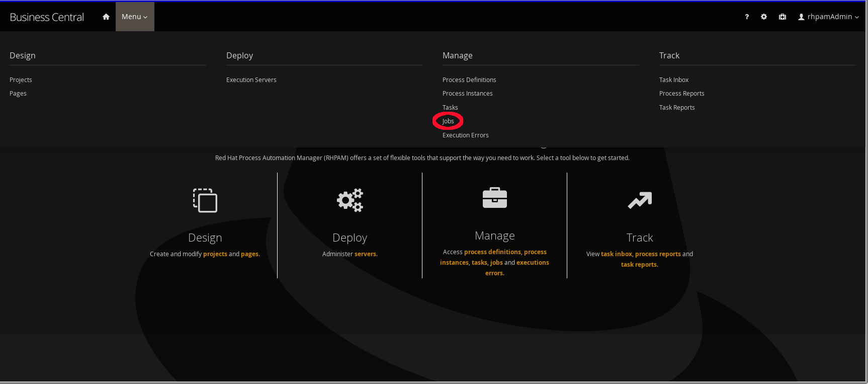Screen dimensions: 868x384
Task: Choose Process Definitions in the Manage menu
Action: [x=469, y=80]
